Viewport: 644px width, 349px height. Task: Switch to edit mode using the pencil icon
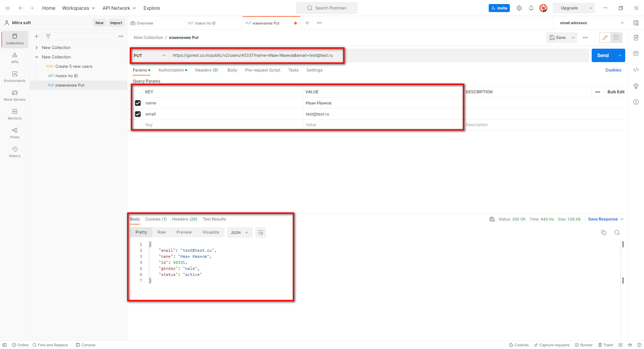click(x=605, y=38)
